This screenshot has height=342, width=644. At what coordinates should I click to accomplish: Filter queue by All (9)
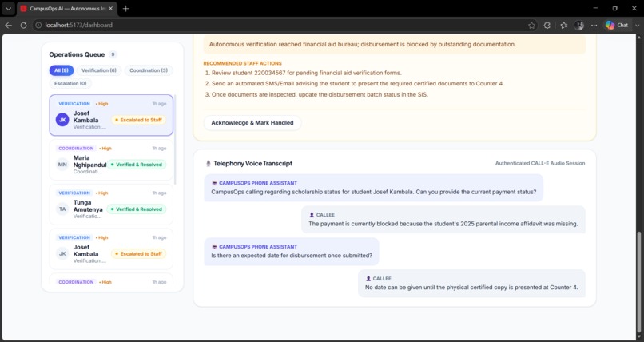coord(62,70)
